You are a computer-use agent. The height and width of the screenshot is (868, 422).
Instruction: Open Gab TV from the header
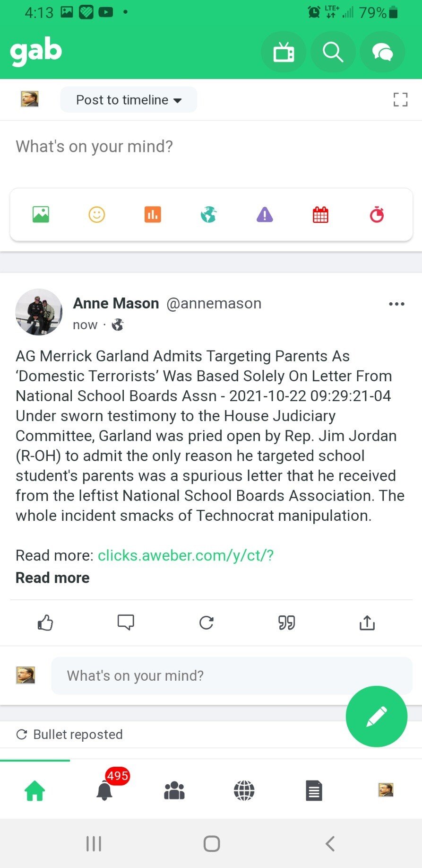click(x=284, y=52)
